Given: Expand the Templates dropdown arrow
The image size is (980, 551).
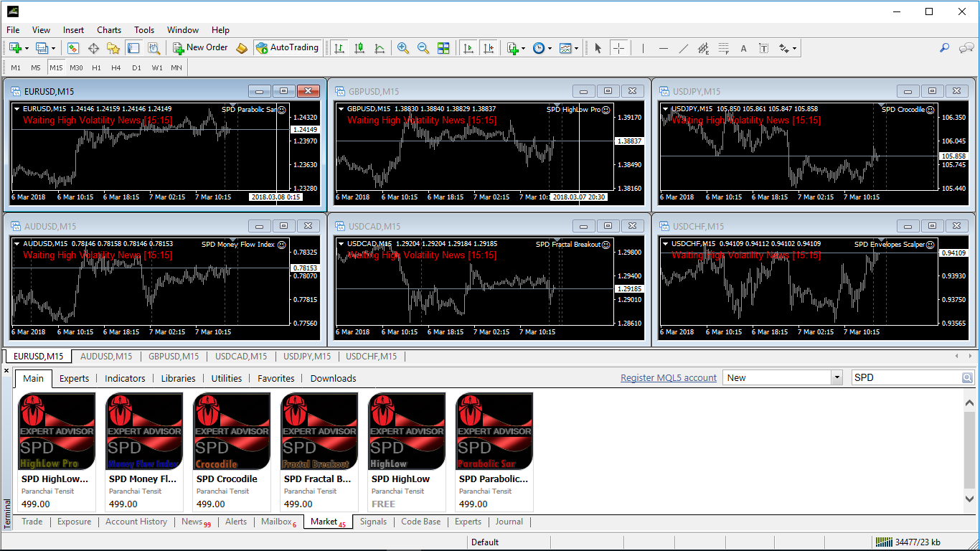Looking at the screenshot, I should pos(577,48).
